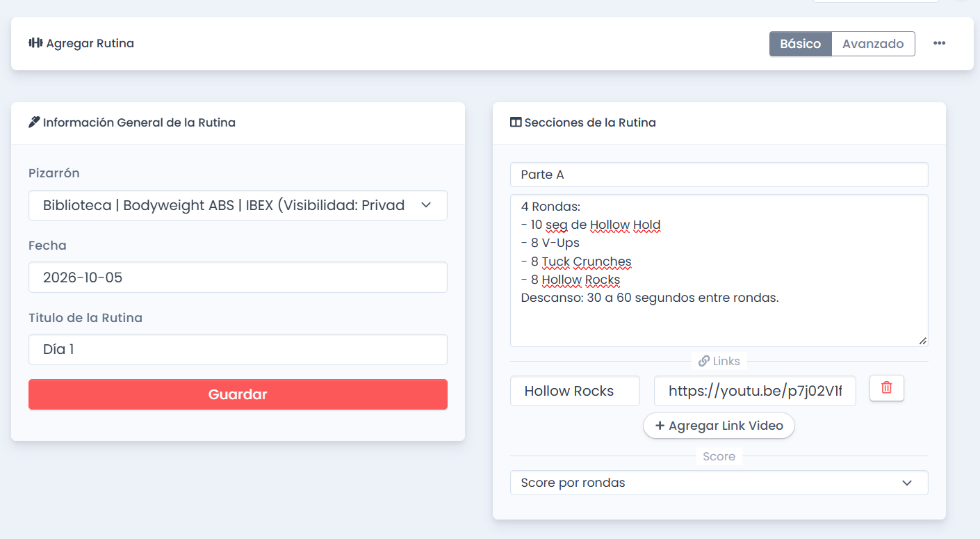Click the Score divider label
Screen dimensions: 980x539
pos(719,456)
